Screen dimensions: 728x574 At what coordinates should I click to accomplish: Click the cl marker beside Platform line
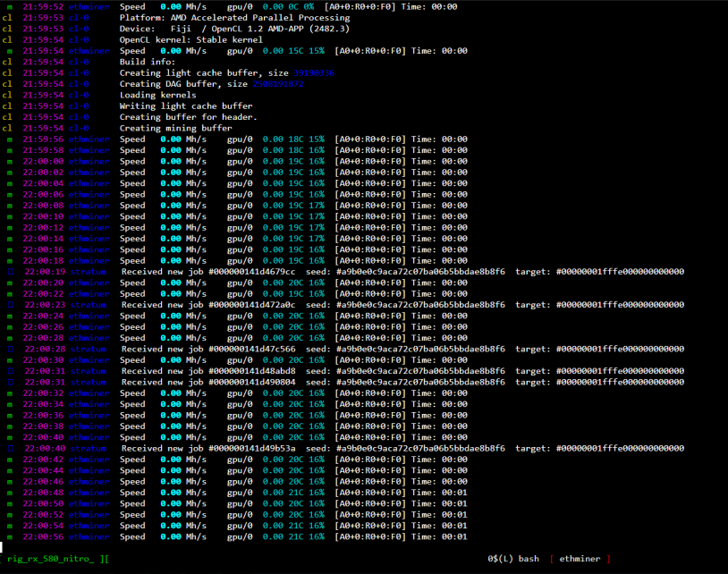[8, 18]
